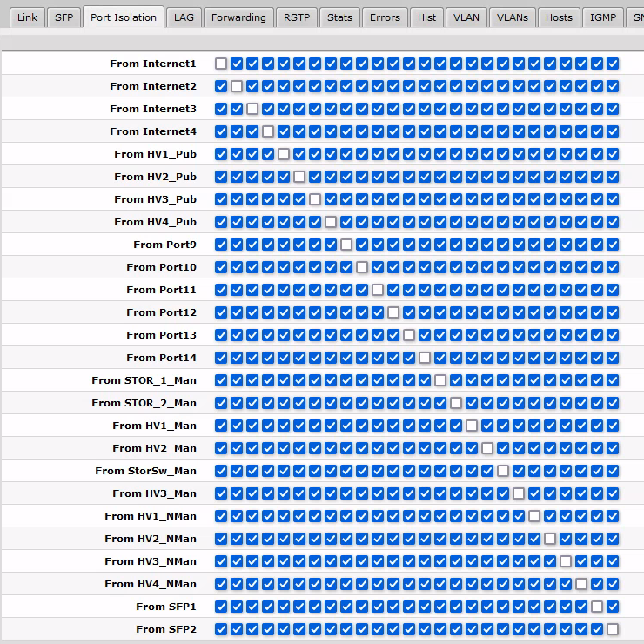The width and height of the screenshot is (644, 644).
Task: Tick the empty checkbox in From Port12 row
Action: click(393, 312)
